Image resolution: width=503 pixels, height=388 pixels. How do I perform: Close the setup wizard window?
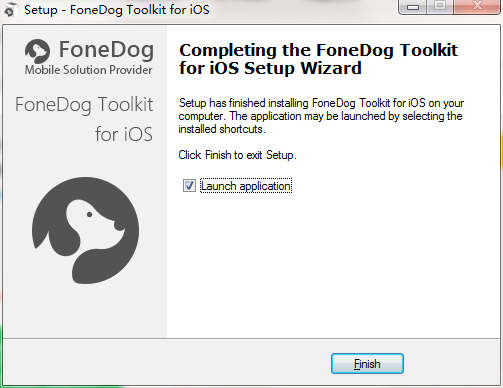tap(477, 6)
